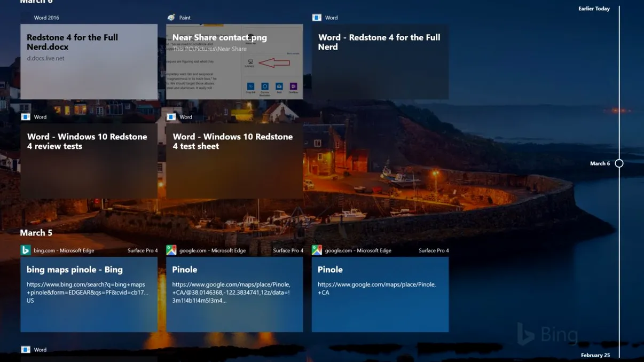
Task: Click the Edge icon on the bing maps card
Action: tap(25, 249)
